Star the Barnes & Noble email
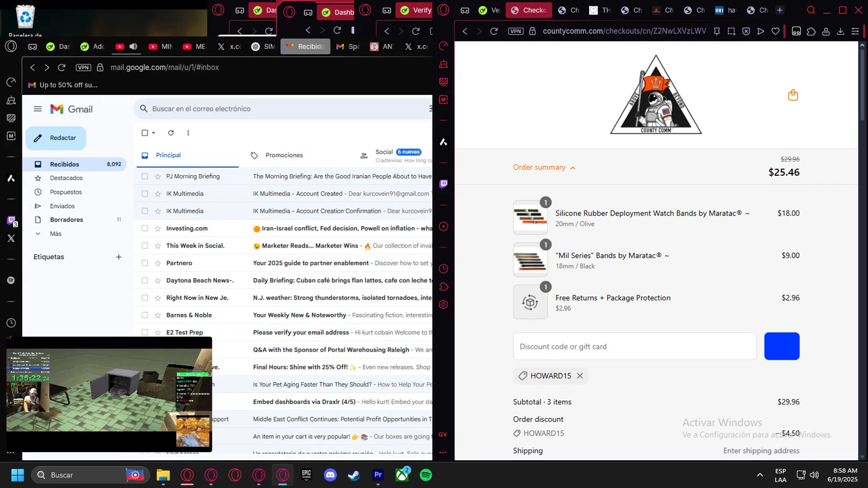This screenshot has height=488, width=868. coord(157,315)
